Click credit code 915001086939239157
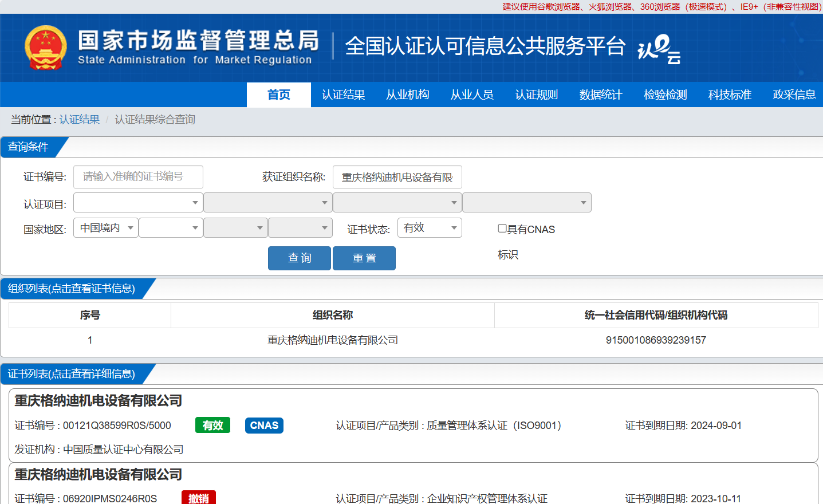 pos(656,340)
